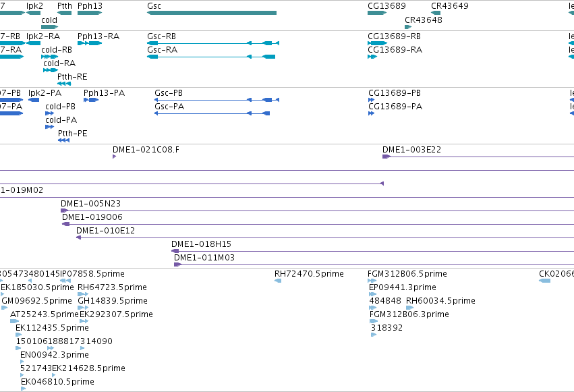Click the DME1-018H15 clone label
This screenshot has width=574, height=392.
point(201,244)
